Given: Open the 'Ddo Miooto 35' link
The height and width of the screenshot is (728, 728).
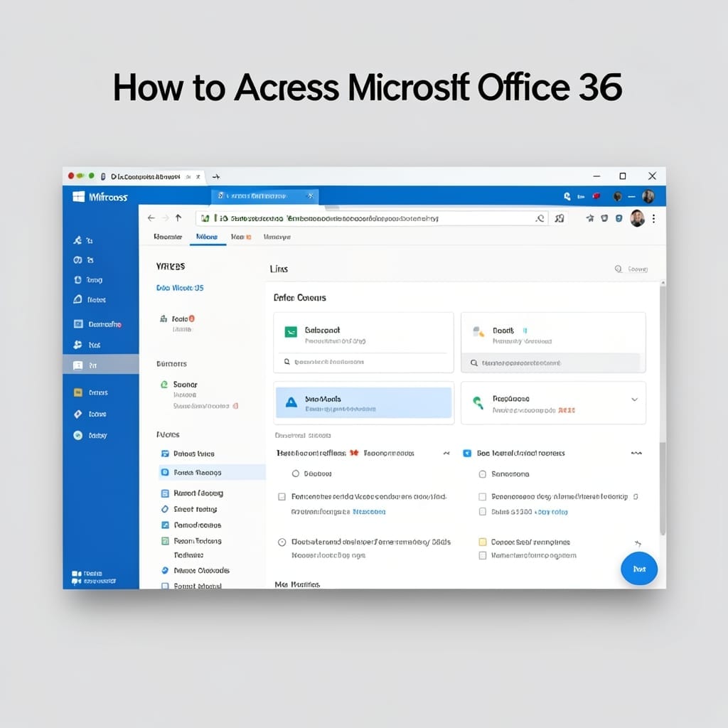Looking at the screenshot, I should tap(180, 288).
